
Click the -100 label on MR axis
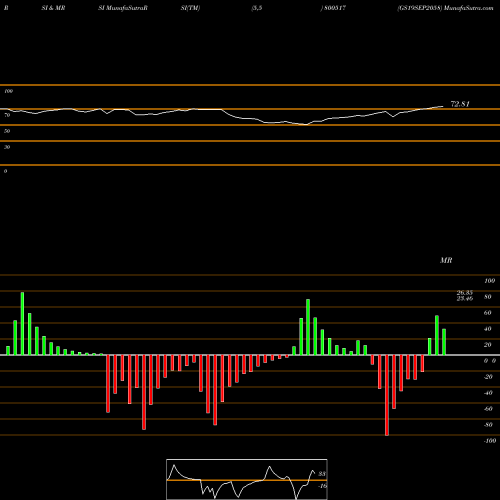click(490, 441)
